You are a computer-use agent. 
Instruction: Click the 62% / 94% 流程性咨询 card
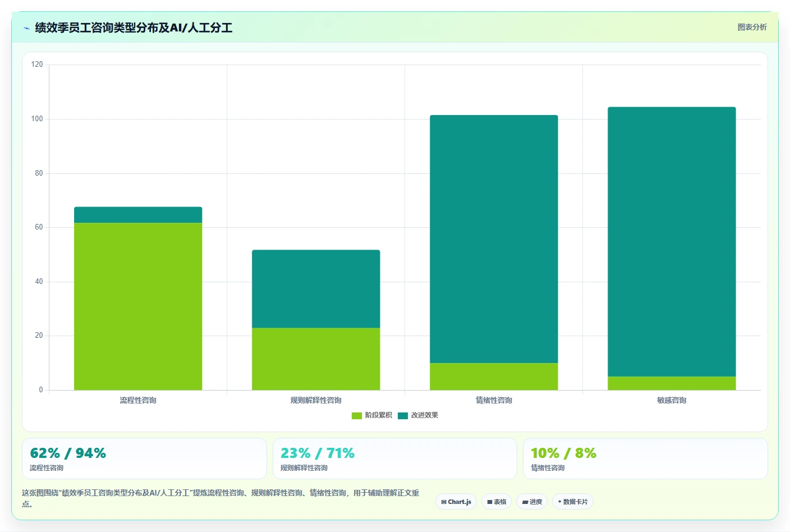point(144,458)
